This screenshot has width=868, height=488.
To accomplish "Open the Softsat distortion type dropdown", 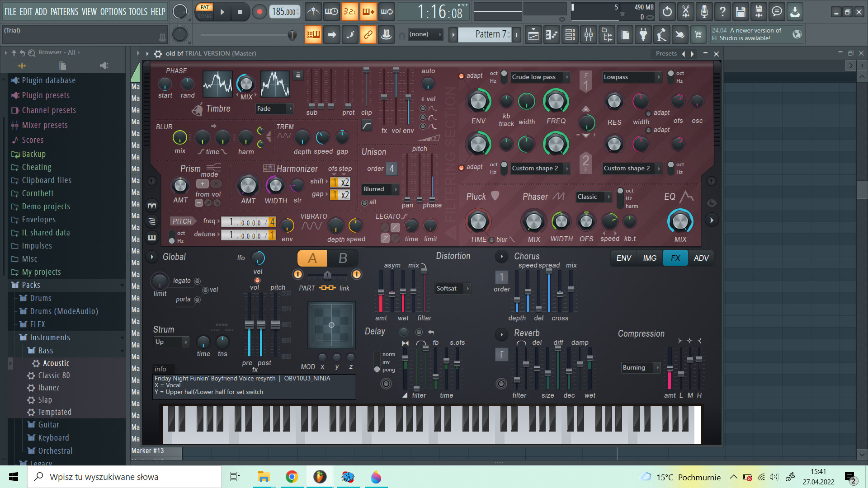I will click(453, 288).
